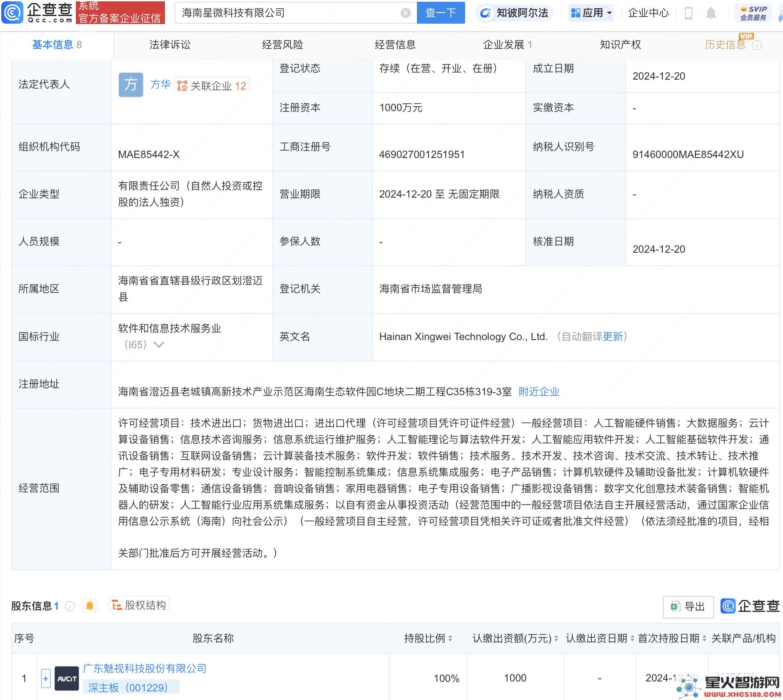Click 更新 link for English name
Viewport: 783px width, 700px height.
613,337
